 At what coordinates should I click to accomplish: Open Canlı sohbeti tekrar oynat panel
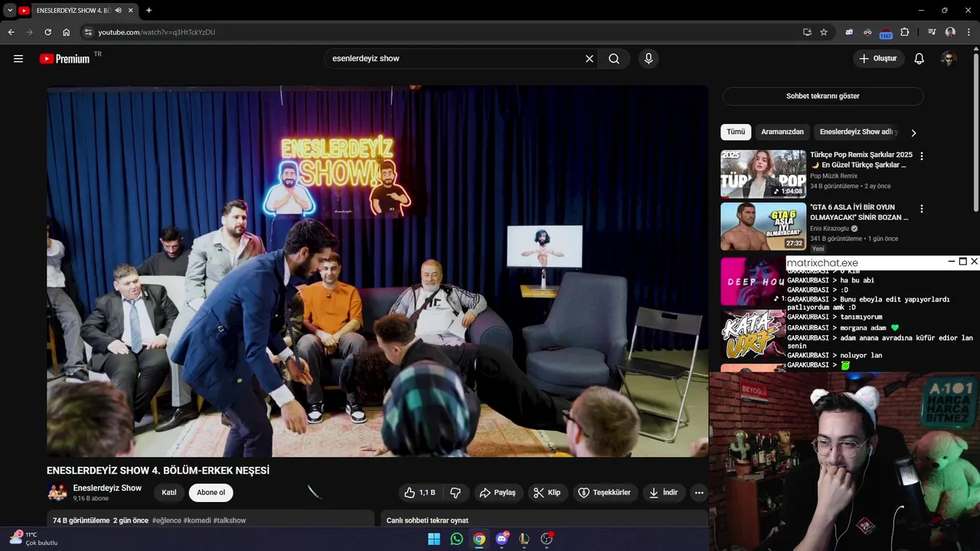pos(544,520)
